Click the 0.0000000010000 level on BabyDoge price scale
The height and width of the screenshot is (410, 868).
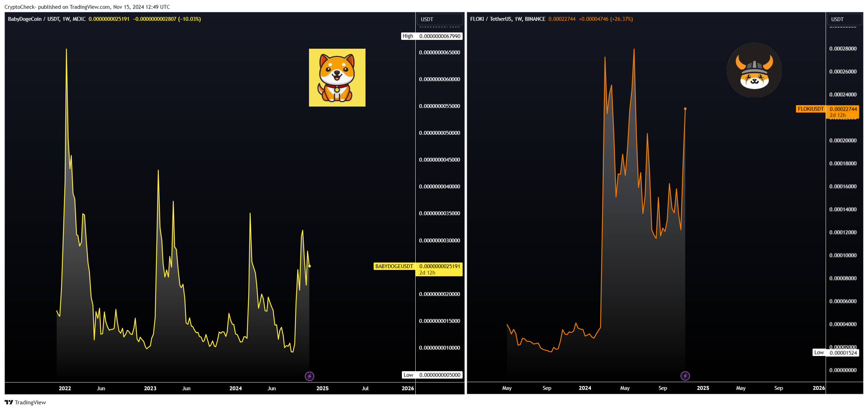(x=440, y=348)
